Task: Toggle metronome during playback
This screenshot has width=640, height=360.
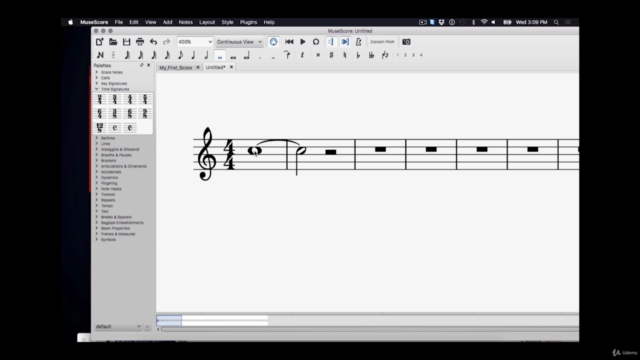Action: (x=358, y=42)
